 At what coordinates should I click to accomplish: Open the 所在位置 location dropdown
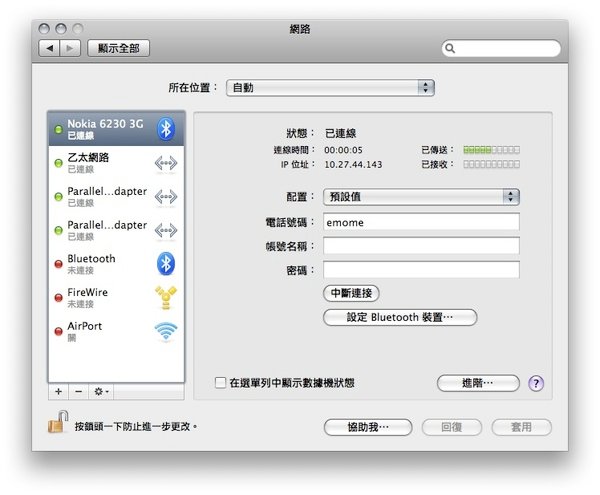(x=330, y=88)
